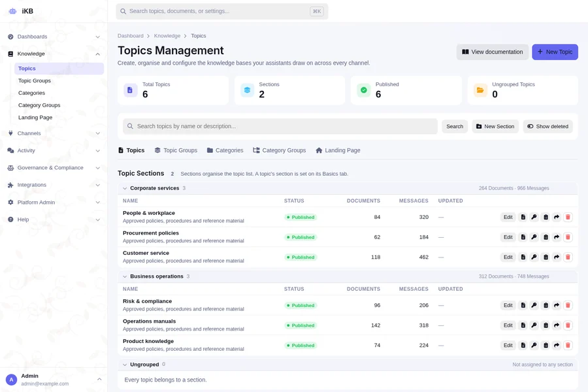Image resolution: width=588 pixels, height=392 pixels.
Task: Delete the People & workplace topic
Action: [x=568, y=217]
